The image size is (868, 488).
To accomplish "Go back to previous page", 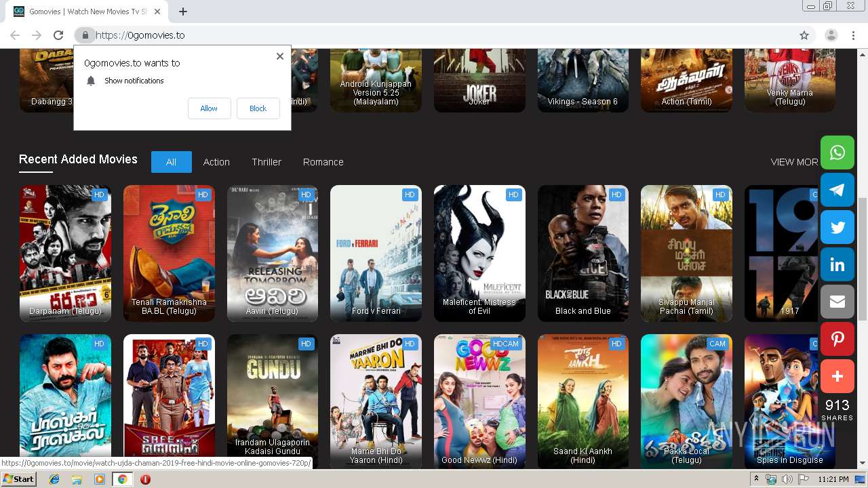I will tap(15, 35).
